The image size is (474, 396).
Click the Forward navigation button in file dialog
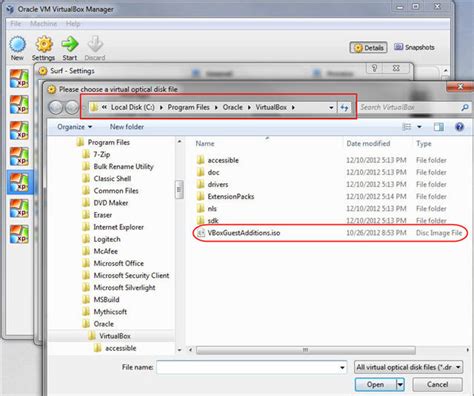tap(72, 107)
